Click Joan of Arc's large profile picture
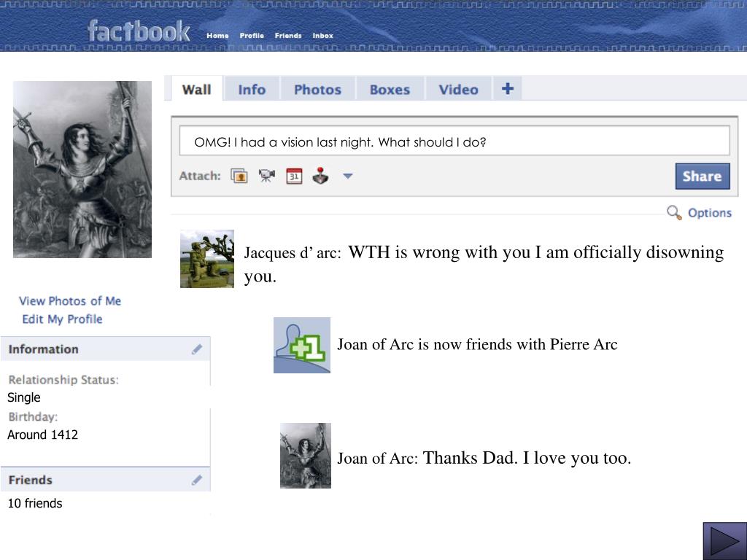Screen dimensions: 747x560 point(82,169)
